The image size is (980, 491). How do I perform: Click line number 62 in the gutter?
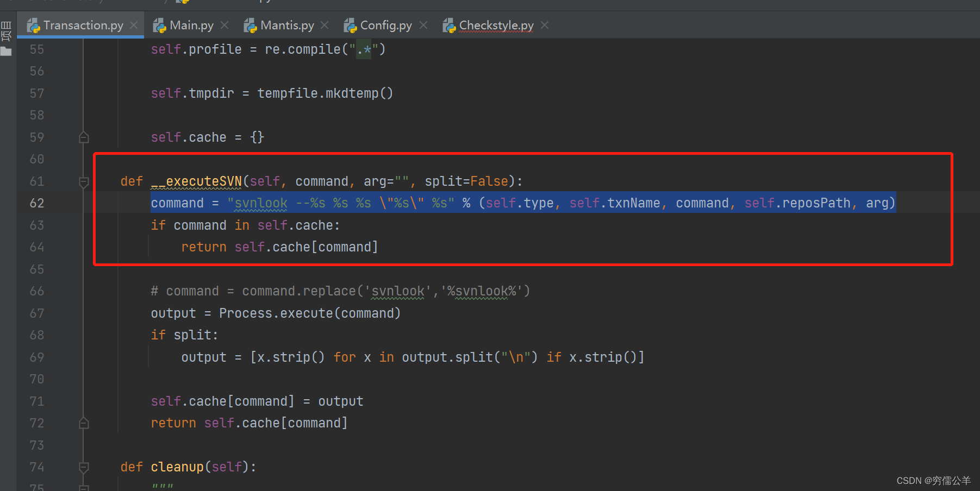(x=37, y=203)
